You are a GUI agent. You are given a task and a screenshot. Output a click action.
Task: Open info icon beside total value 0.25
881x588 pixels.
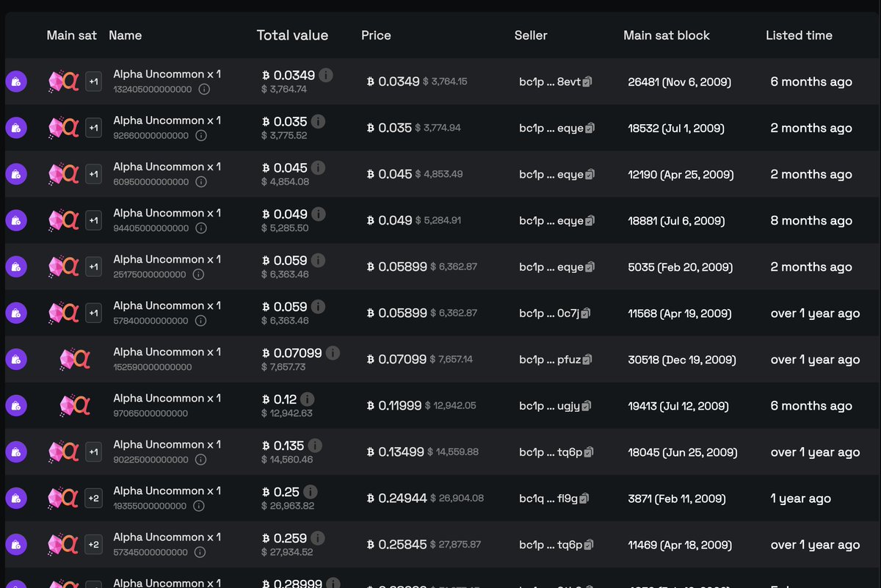click(x=311, y=492)
